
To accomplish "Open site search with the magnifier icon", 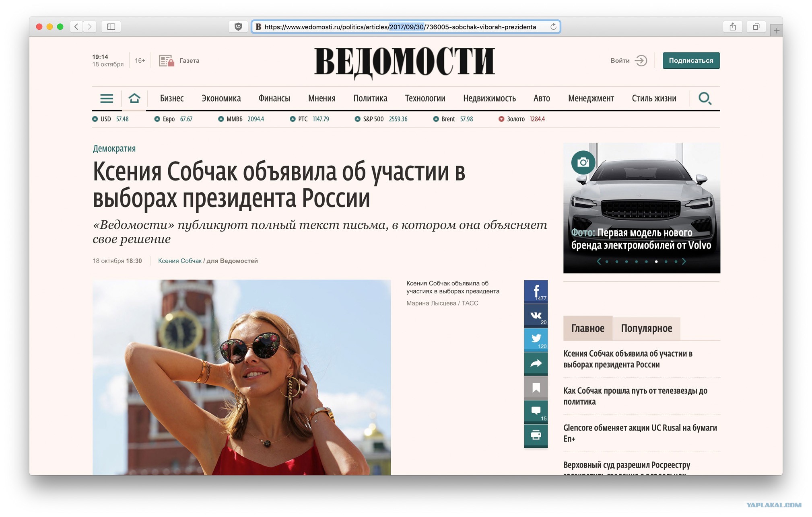I will 705,98.
